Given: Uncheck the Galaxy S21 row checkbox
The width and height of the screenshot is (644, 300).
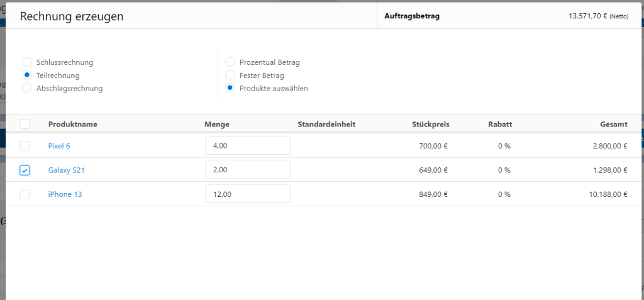Looking at the screenshot, I should click(x=25, y=170).
